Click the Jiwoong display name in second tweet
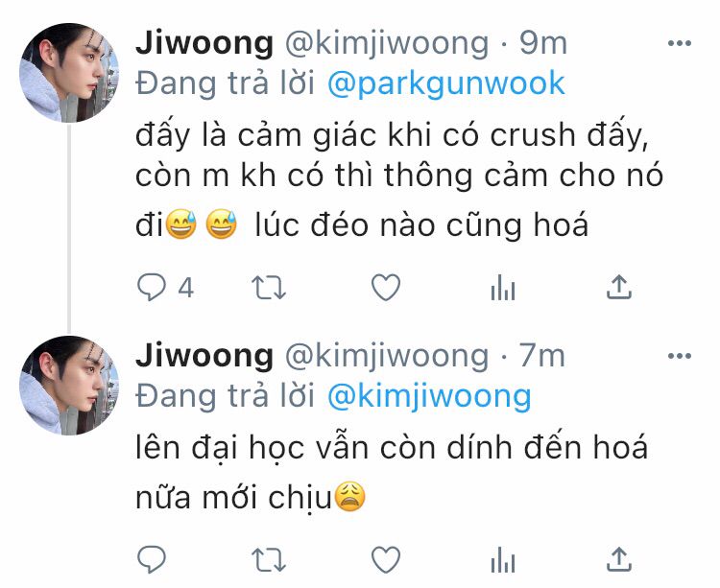This screenshot has height=588, width=720. coord(204,356)
